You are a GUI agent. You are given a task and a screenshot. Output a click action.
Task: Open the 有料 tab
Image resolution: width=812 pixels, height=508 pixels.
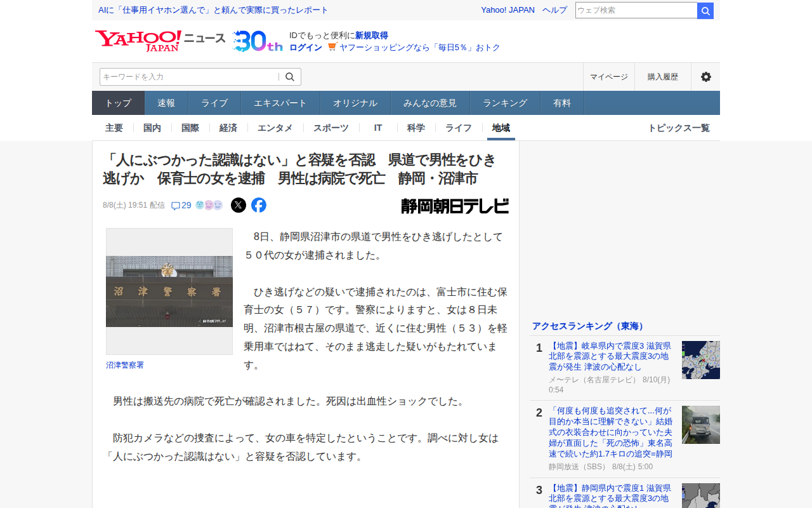[562, 103]
